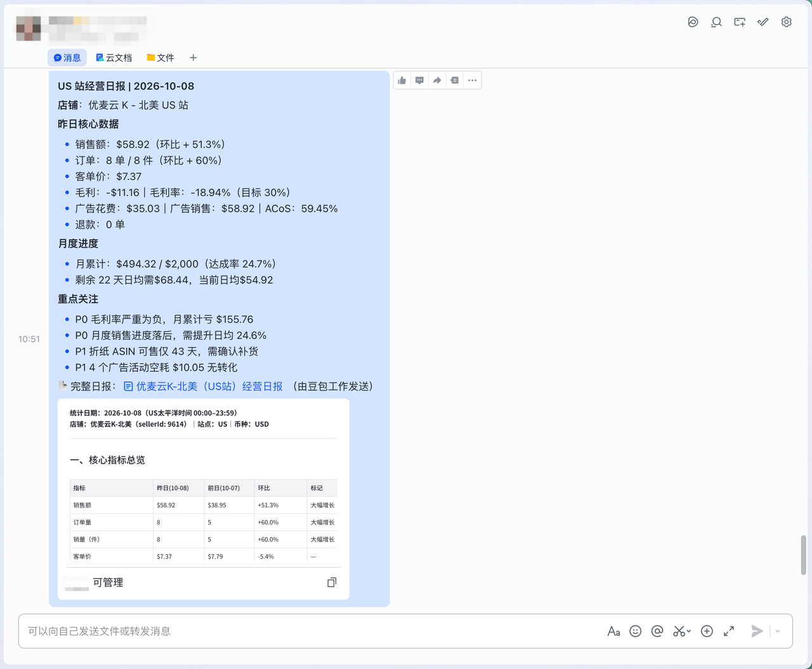Click the bullet '退款：0 单'
Image resolution: width=812 pixels, height=669 pixels.
(100, 224)
